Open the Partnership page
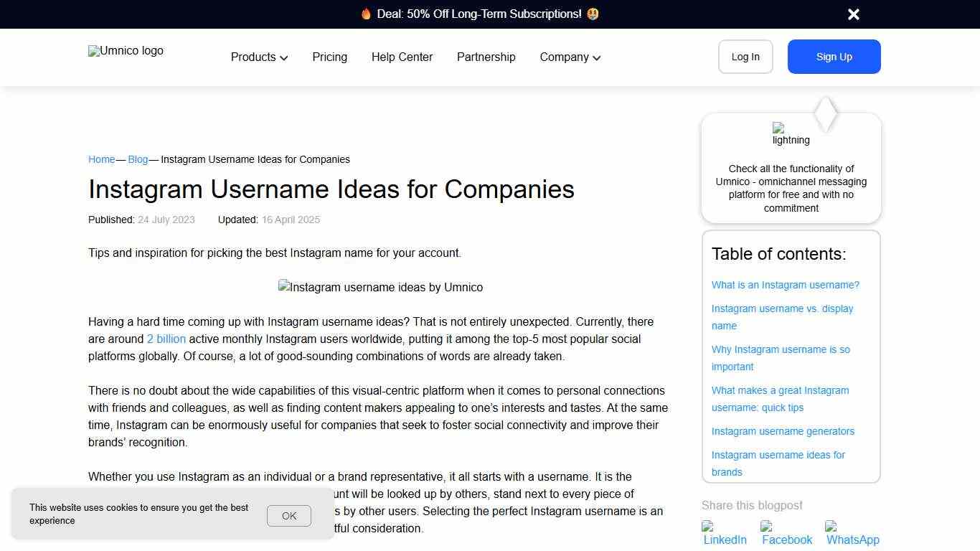The image size is (980, 551). click(486, 57)
